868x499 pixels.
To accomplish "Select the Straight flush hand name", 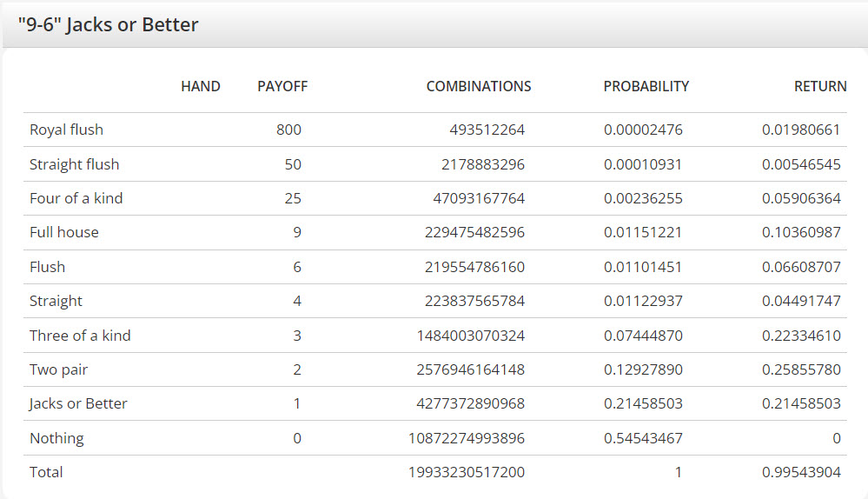I will pyautogui.click(x=74, y=164).
